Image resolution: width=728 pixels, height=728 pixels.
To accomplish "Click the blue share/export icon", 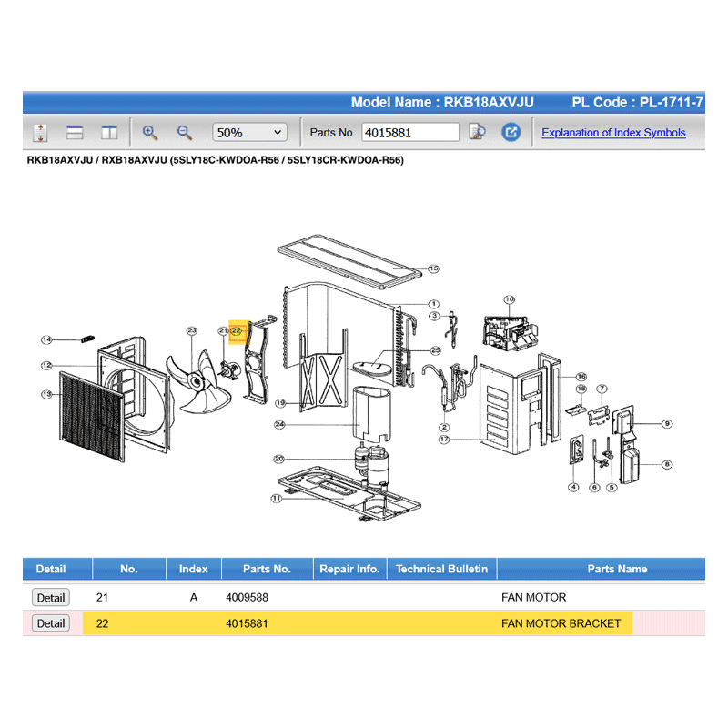I will click(x=511, y=133).
